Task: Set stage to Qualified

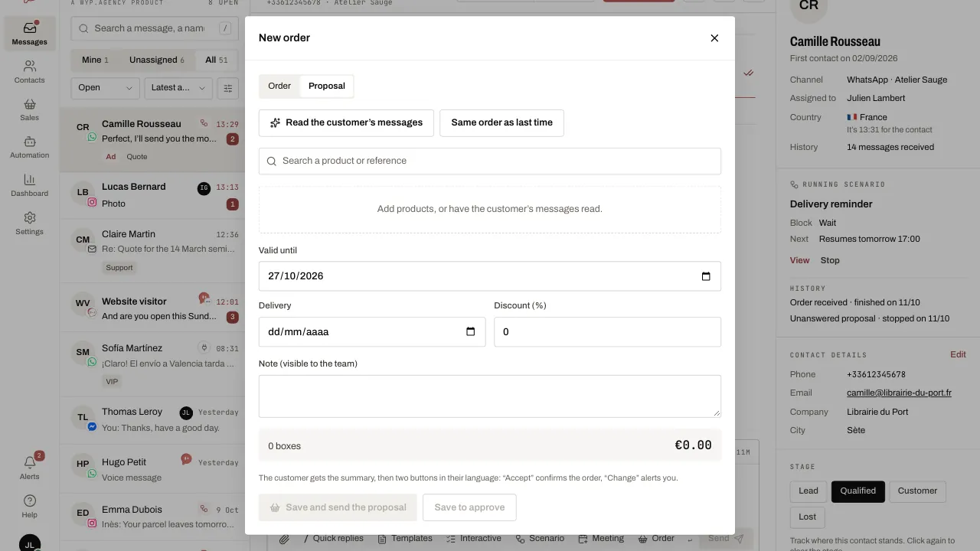Action: point(857,491)
